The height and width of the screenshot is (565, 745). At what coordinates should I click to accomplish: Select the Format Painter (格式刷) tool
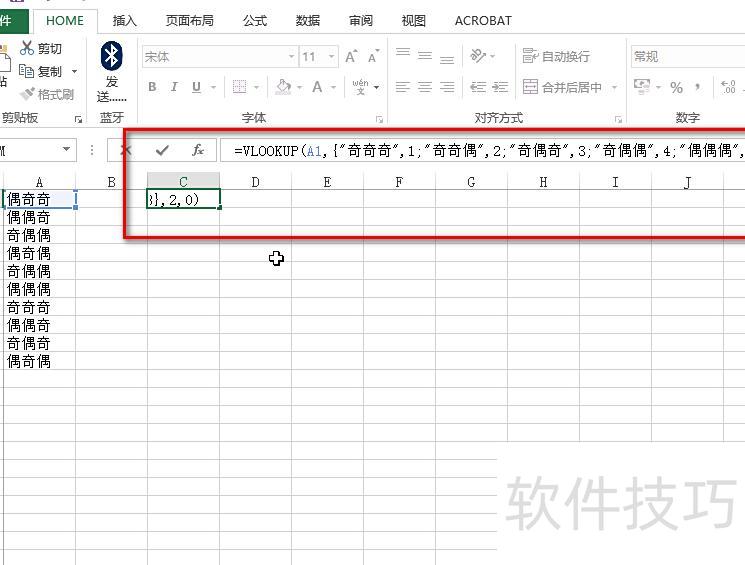pyautogui.click(x=47, y=94)
